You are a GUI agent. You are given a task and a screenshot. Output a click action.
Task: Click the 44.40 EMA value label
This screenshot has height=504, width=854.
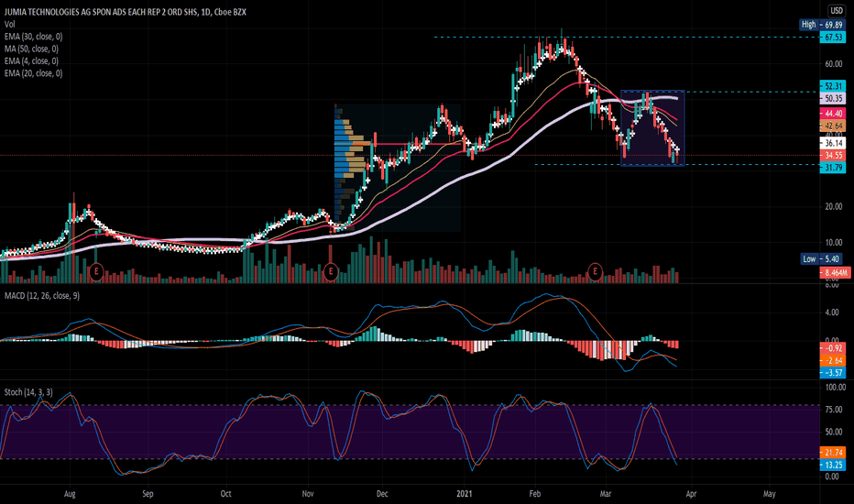[833, 114]
